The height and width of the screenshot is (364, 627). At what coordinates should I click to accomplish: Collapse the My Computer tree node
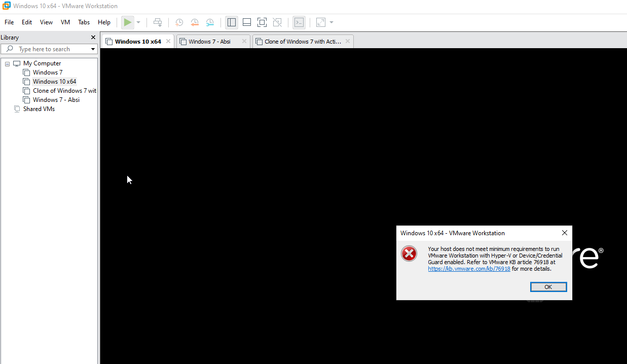(7, 64)
